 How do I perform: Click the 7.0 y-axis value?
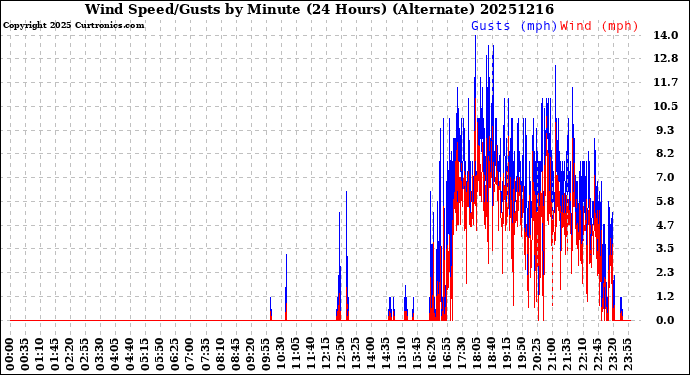[x=665, y=177]
